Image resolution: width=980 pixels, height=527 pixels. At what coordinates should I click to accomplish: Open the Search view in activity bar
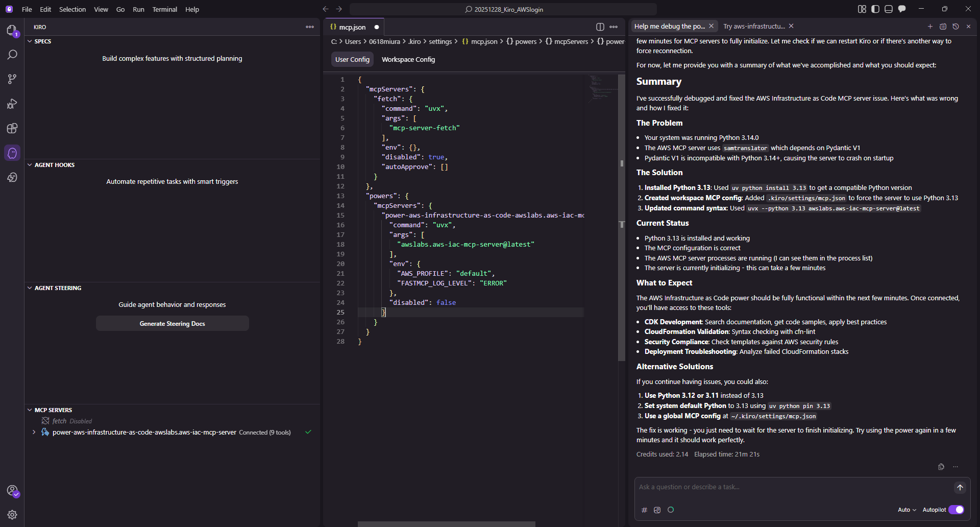pyautogui.click(x=12, y=55)
